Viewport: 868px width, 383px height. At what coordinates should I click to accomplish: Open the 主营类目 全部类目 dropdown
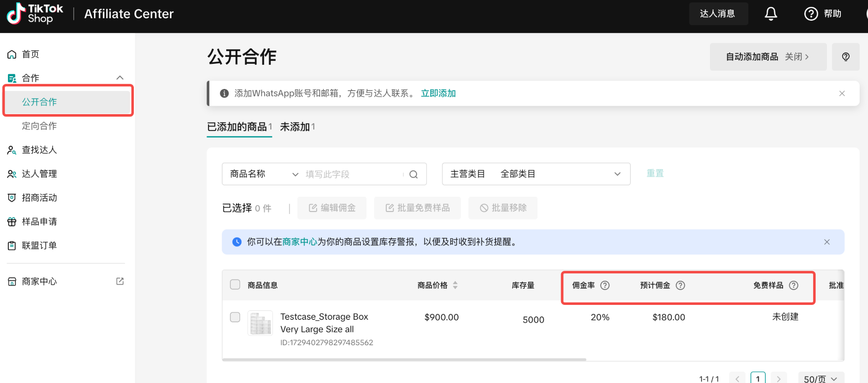[536, 174]
